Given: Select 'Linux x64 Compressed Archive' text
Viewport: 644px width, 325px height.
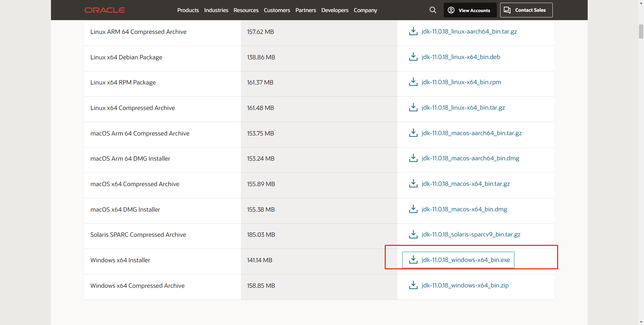Looking at the screenshot, I should tap(132, 108).
